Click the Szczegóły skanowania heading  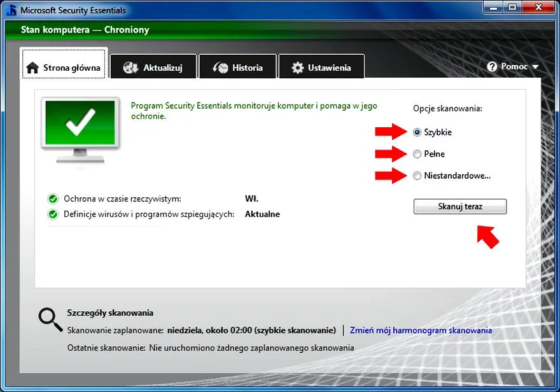click(x=110, y=312)
